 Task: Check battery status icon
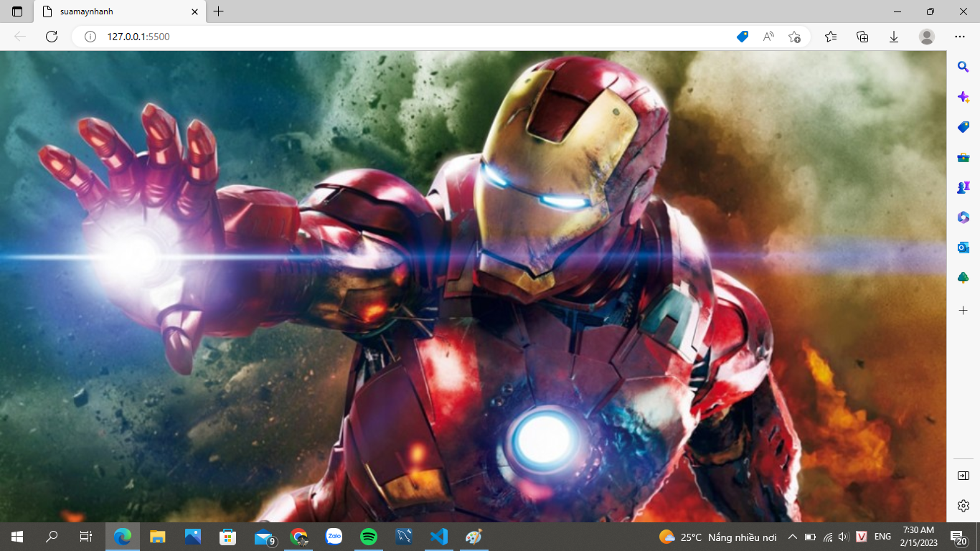811,537
